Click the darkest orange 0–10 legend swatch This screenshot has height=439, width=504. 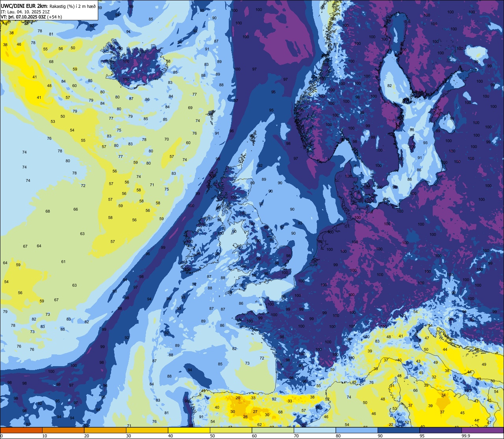21,430
